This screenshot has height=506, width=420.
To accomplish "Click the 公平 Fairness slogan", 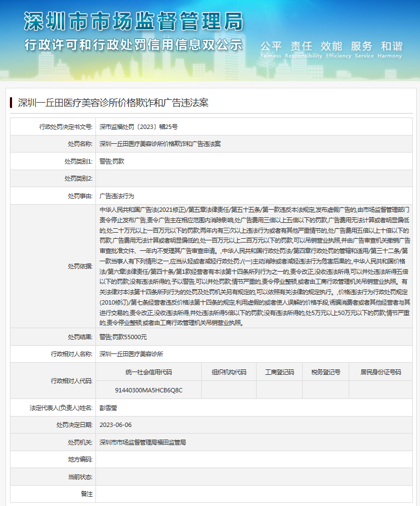I will pos(271,49).
